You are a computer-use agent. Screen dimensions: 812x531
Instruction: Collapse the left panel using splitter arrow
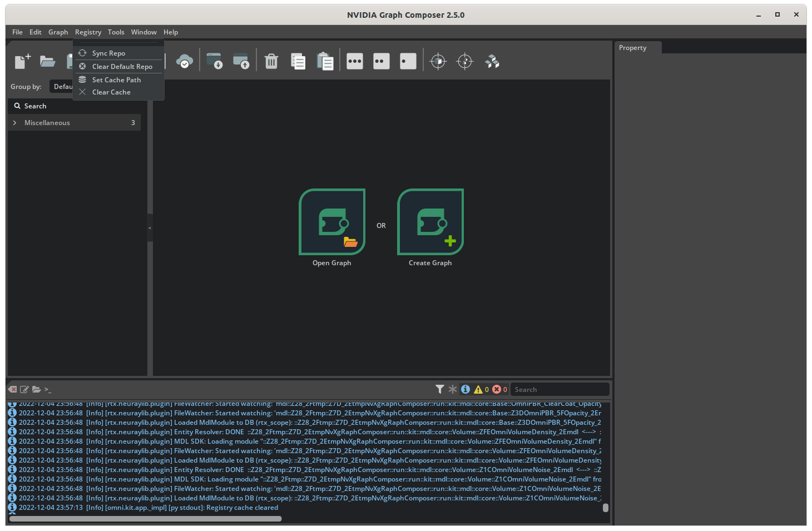coord(150,228)
